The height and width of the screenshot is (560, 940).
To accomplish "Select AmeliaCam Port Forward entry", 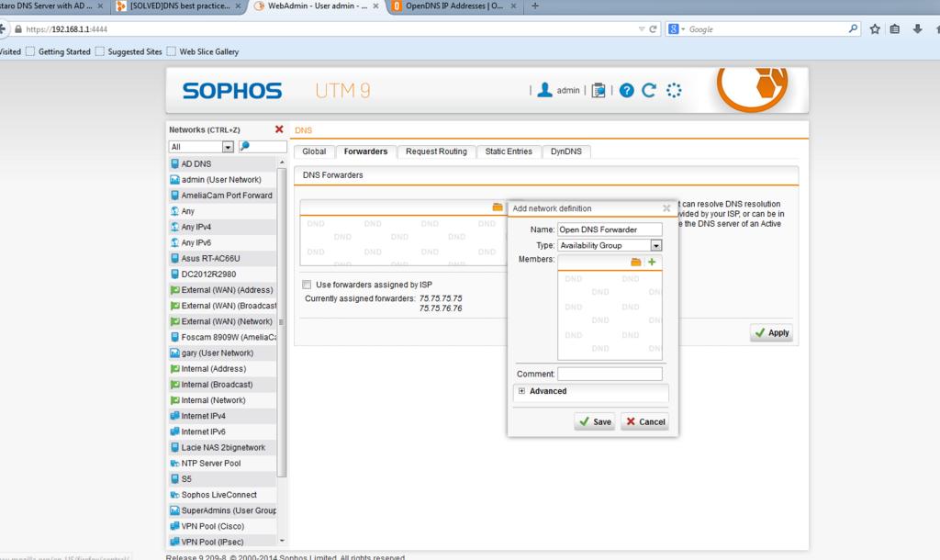I will click(222, 195).
